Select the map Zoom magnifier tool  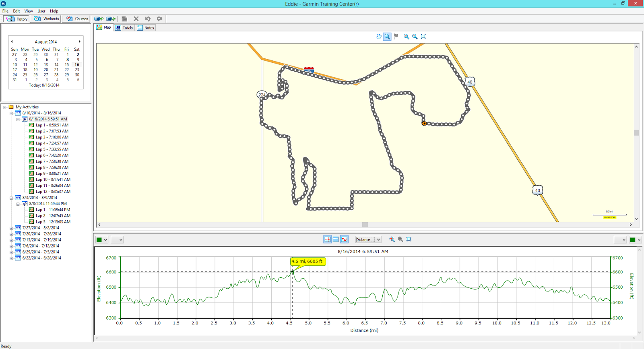click(x=387, y=36)
